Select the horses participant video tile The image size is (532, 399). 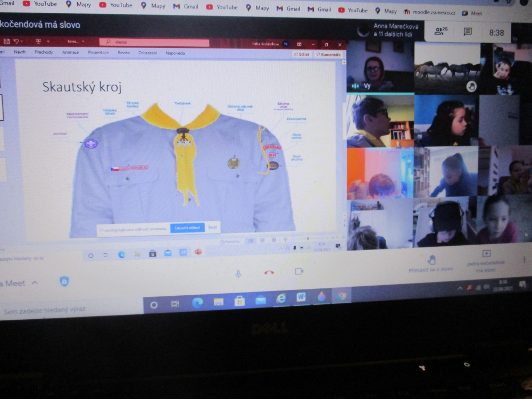point(447,68)
